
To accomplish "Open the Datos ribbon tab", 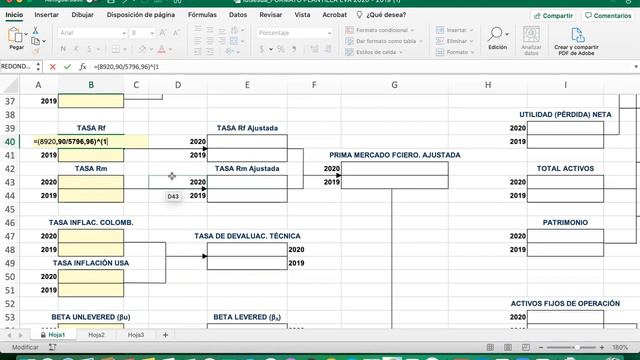I will pyautogui.click(x=238, y=15).
